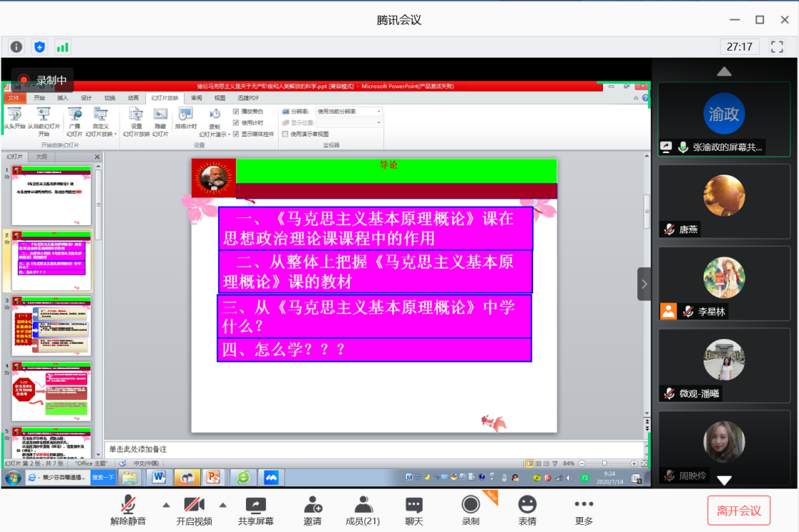Open chat (聊天) panel
The height and width of the screenshot is (532, 799).
click(414, 510)
